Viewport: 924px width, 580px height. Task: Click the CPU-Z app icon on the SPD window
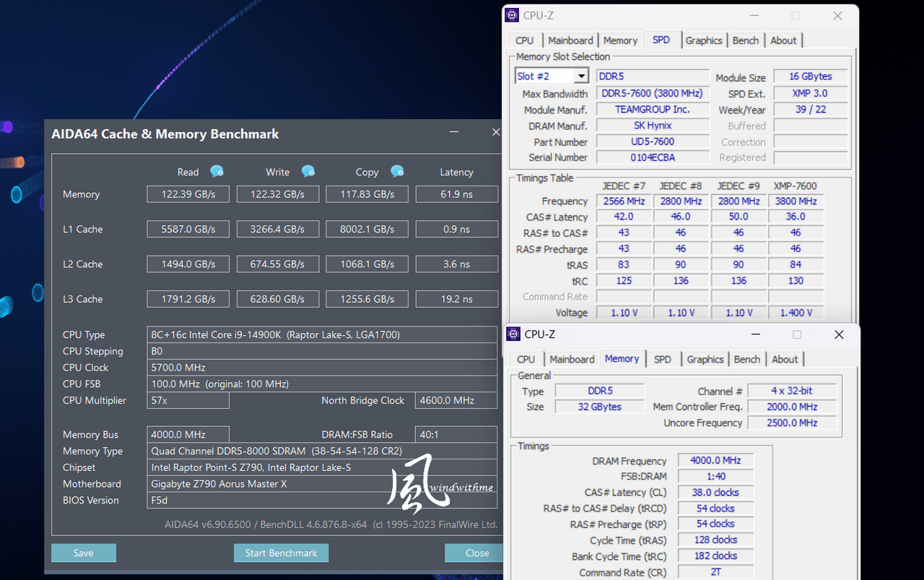tap(512, 14)
